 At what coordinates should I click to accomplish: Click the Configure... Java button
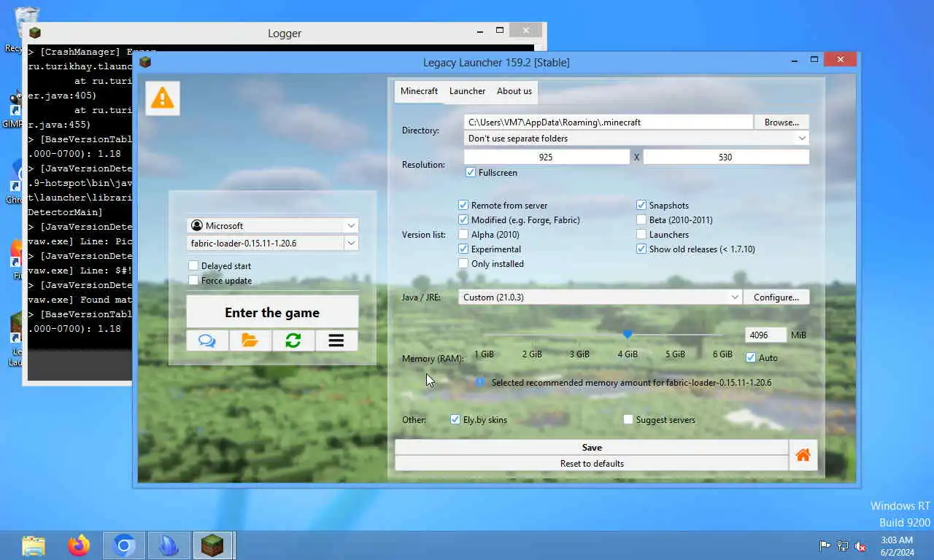[x=776, y=297]
